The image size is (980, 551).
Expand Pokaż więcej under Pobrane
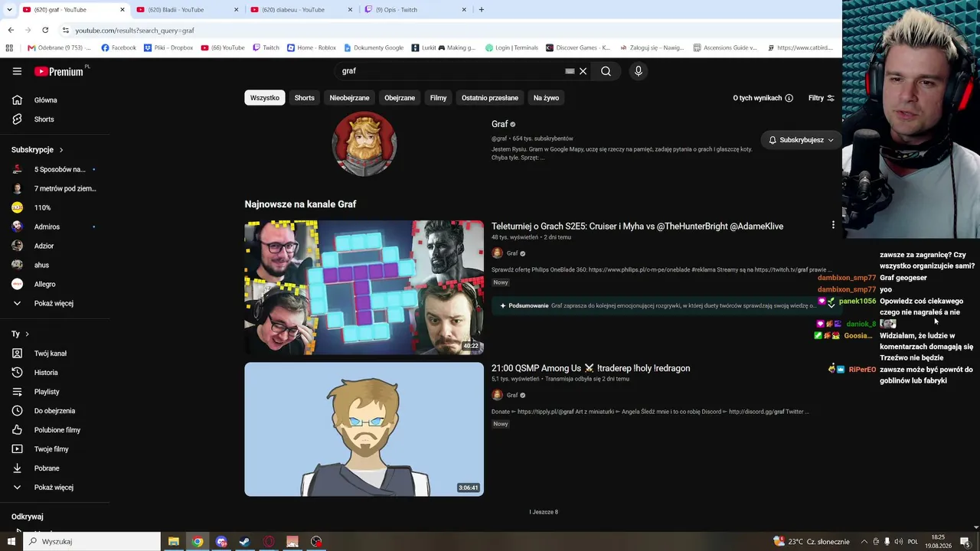click(x=55, y=487)
